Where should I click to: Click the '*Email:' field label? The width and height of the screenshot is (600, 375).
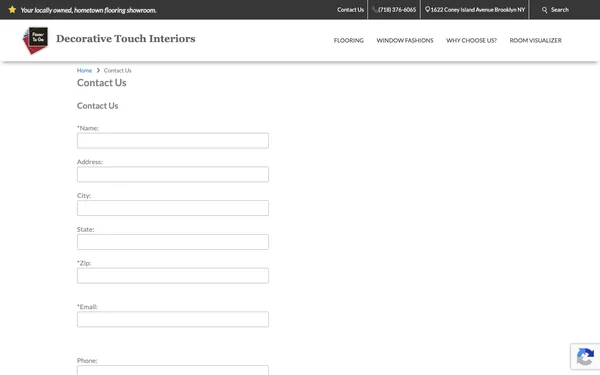[x=87, y=307]
